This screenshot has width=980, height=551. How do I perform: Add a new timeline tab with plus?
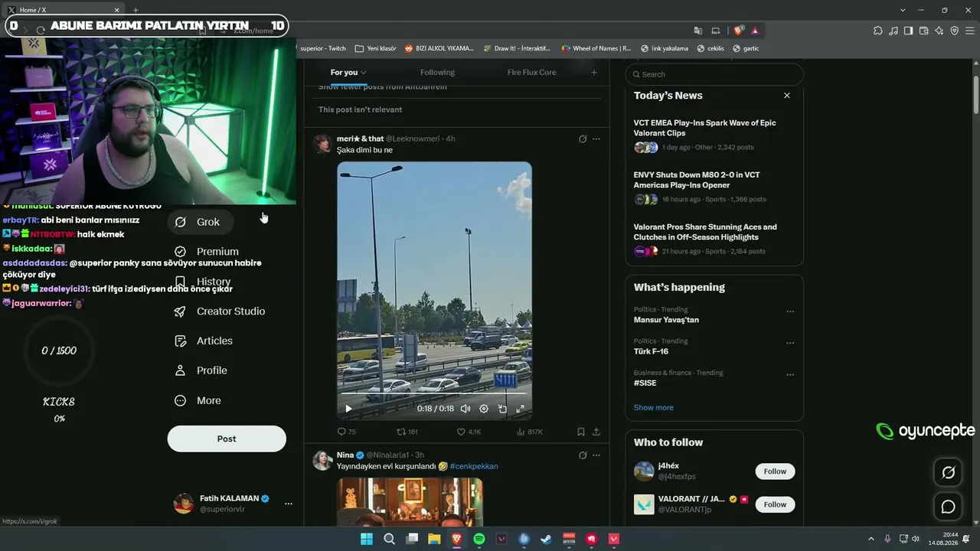[593, 73]
